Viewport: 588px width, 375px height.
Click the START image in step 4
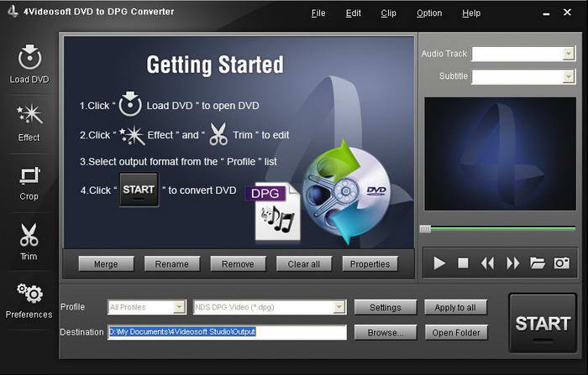pyautogui.click(x=139, y=190)
